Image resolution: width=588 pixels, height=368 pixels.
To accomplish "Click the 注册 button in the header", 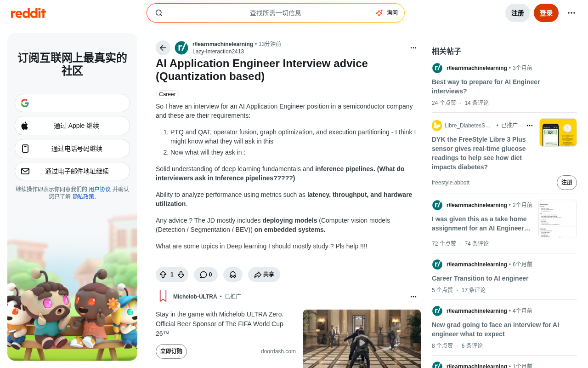I will click(x=518, y=13).
